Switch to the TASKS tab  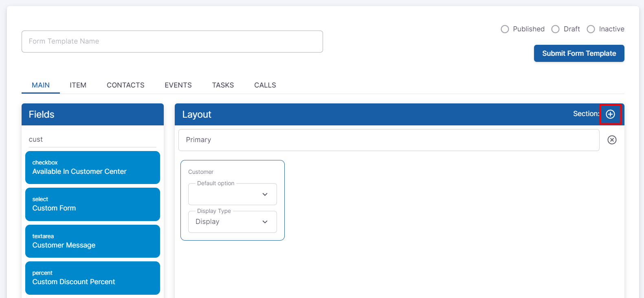tap(223, 85)
